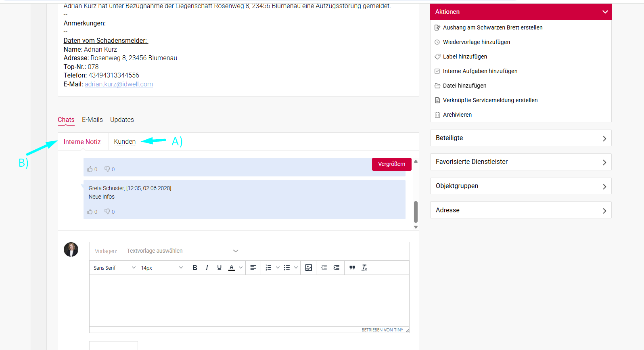The width and height of the screenshot is (644, 350).
Task: Click Archivieren action
Action: click(x=457, y=115)
